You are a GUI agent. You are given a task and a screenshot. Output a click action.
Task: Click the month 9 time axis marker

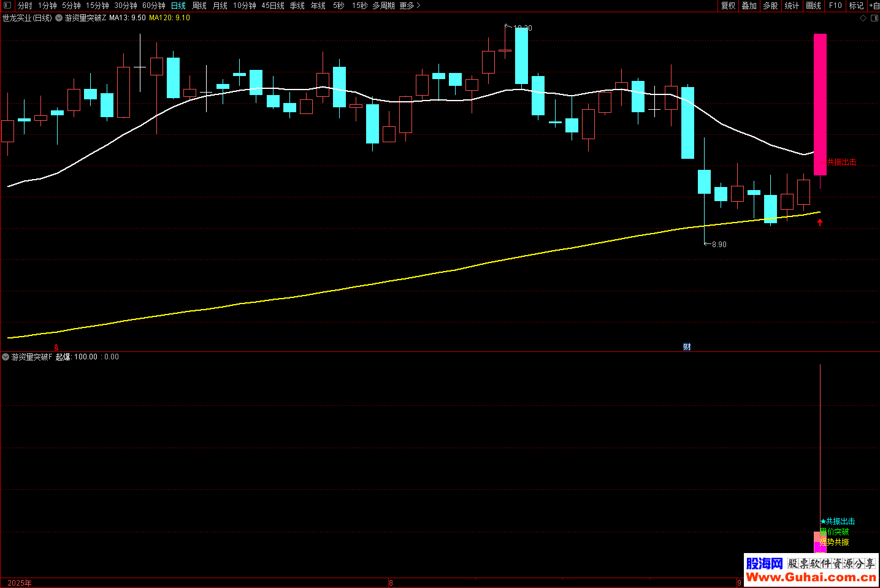pos(739,582)
